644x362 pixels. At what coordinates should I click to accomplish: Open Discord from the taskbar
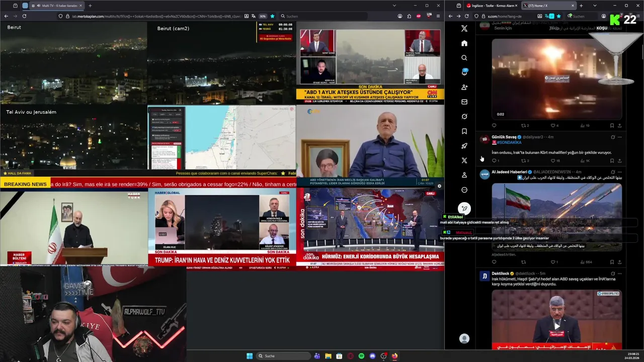tap(372, 356)
